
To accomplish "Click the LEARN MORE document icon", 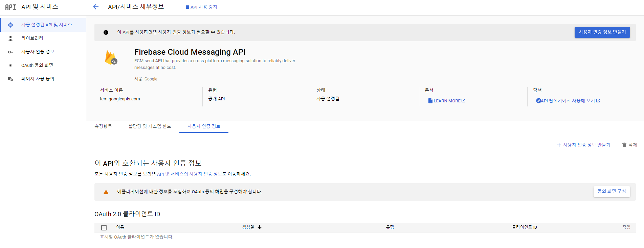I will (430, 101).
